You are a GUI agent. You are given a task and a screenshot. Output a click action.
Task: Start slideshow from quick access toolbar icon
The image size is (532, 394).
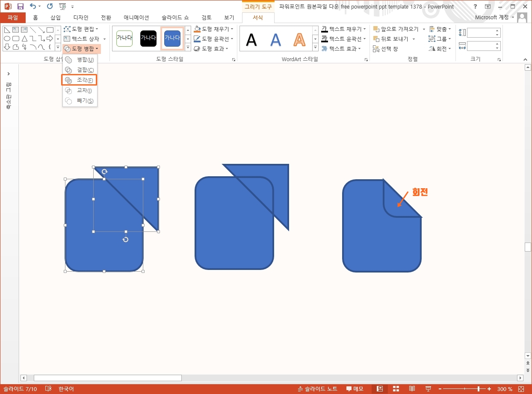pyautogui.click(x=62, y=6)
